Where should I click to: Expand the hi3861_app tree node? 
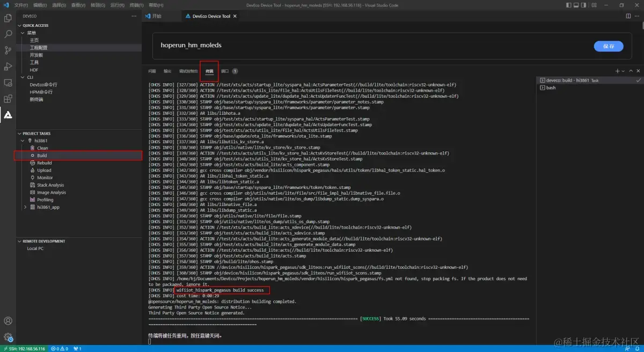[x=26, y=207]
